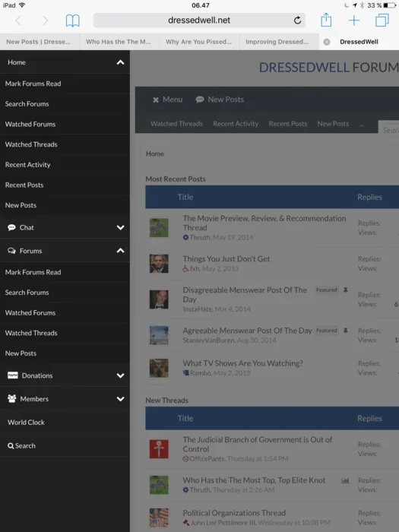
Task: Open Recent Activity in the top nav bar
Action: [x=236, y=124]
